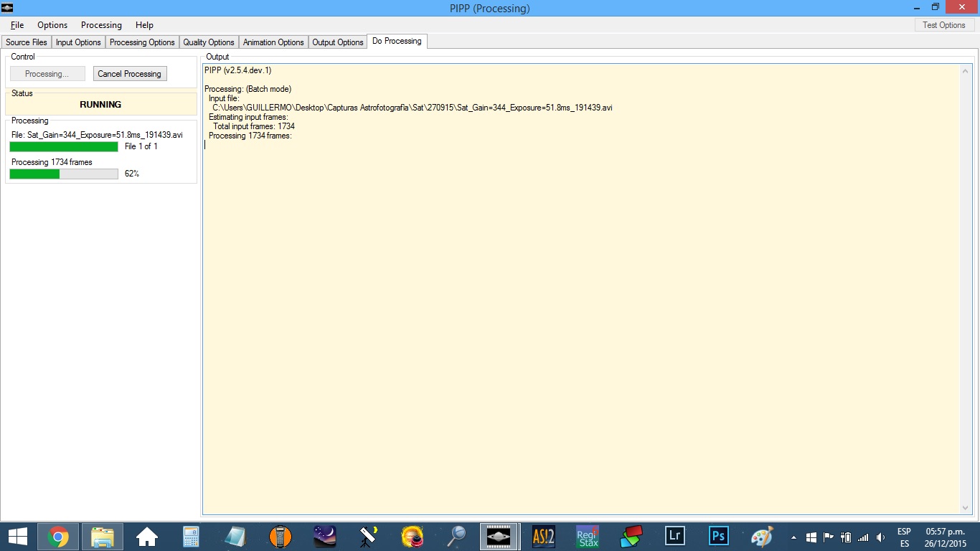
Task: Open Google Chrome from the taskbar
Action: [x=58, y=537]
